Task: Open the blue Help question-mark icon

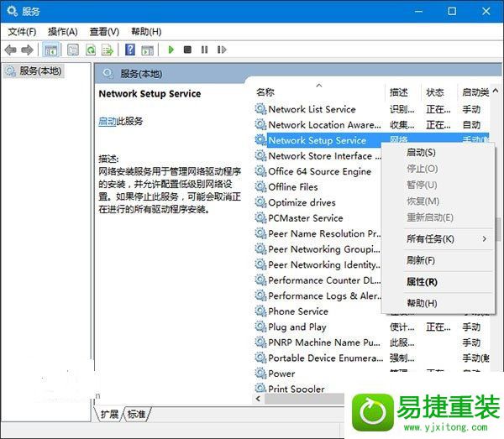Action: (130, 50)
